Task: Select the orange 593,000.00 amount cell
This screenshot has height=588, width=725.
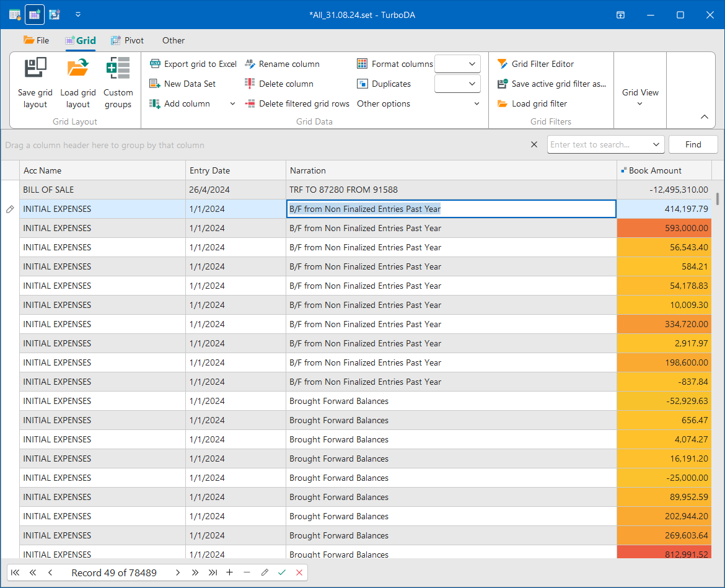Action: (x=664, y=228)
